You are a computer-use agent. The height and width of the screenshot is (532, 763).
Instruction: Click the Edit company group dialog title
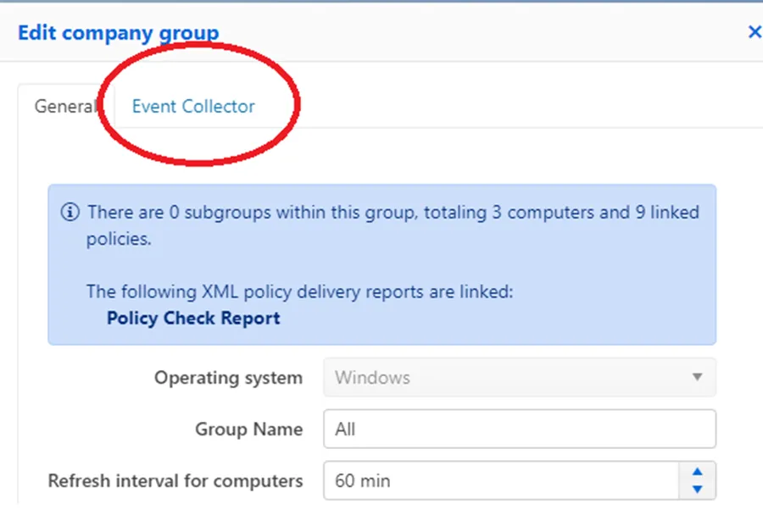118,33
